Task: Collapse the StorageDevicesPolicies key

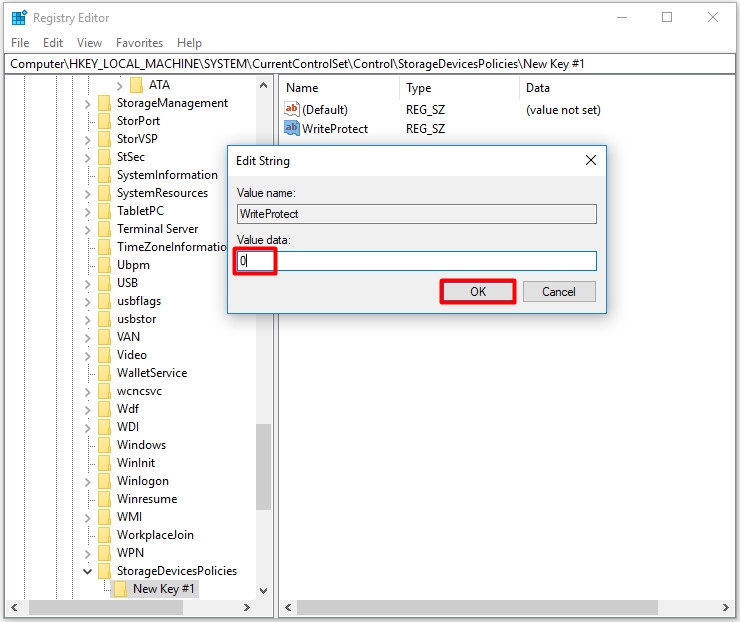Action: click(87, 571)
